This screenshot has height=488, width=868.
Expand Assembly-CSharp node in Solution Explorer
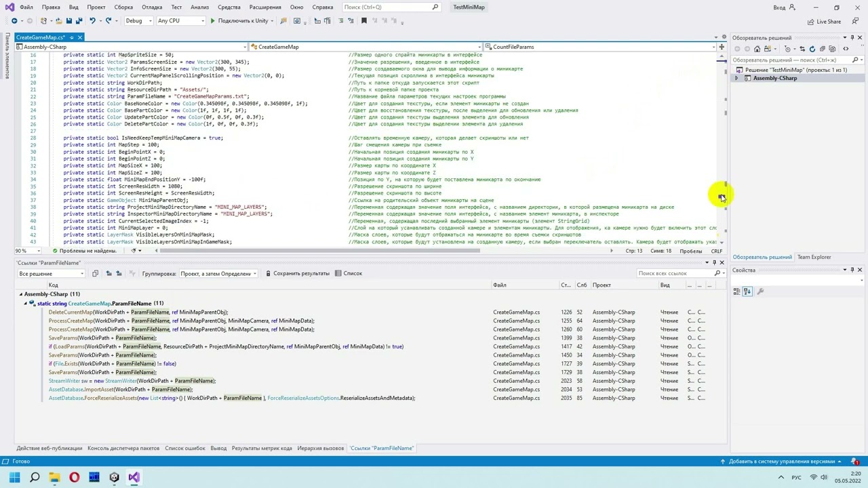click(736, 78)
